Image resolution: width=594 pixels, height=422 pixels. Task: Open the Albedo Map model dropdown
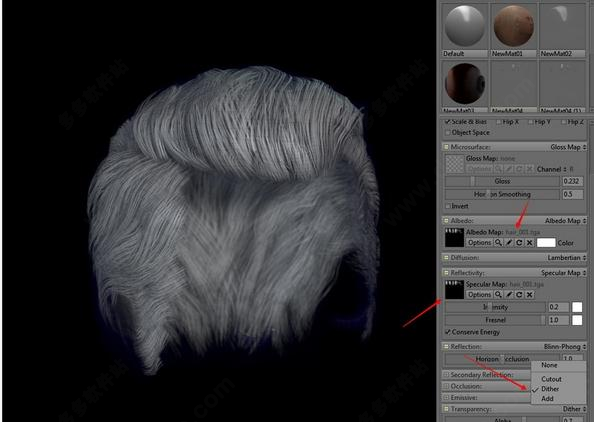click(x=566, y=220)
